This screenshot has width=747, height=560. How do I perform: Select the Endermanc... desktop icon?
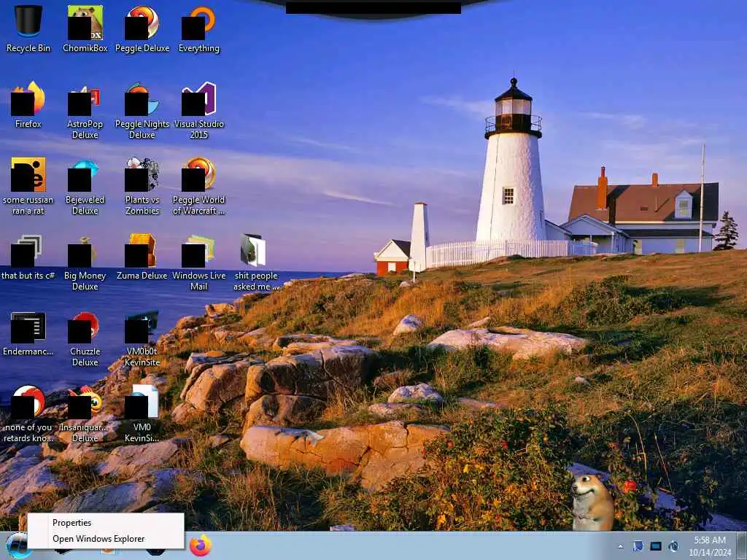click(x=28, y=333)
